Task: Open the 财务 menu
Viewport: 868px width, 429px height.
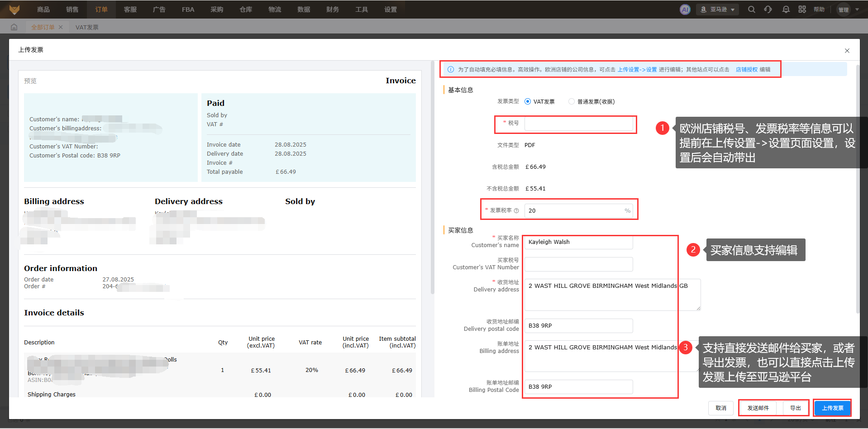Action: (x=332, y=10)
